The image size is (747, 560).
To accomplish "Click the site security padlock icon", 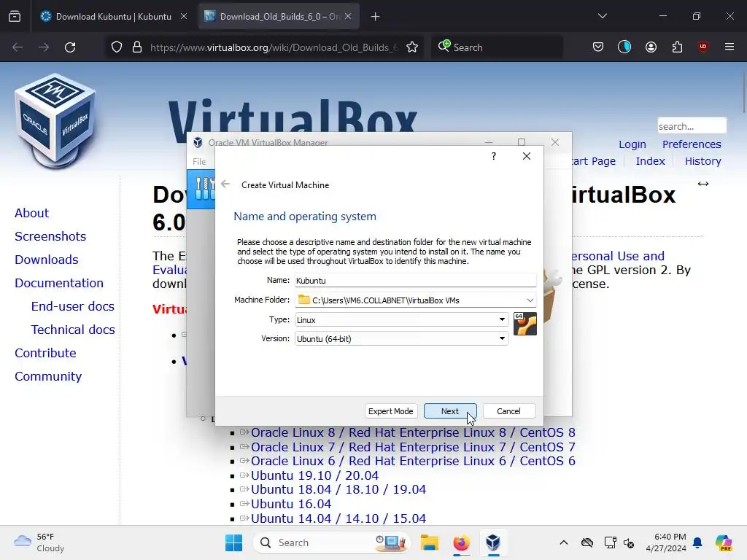I will point(137,47).
